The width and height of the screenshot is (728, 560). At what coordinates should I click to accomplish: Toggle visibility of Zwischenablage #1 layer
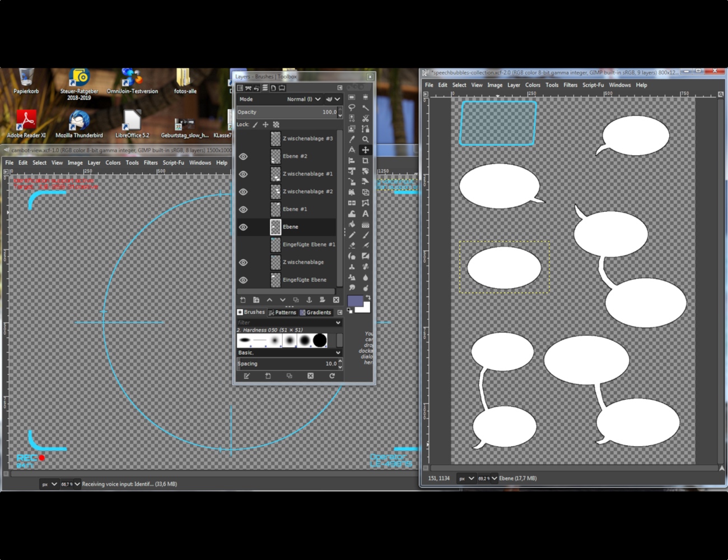(x=243, y=174)
